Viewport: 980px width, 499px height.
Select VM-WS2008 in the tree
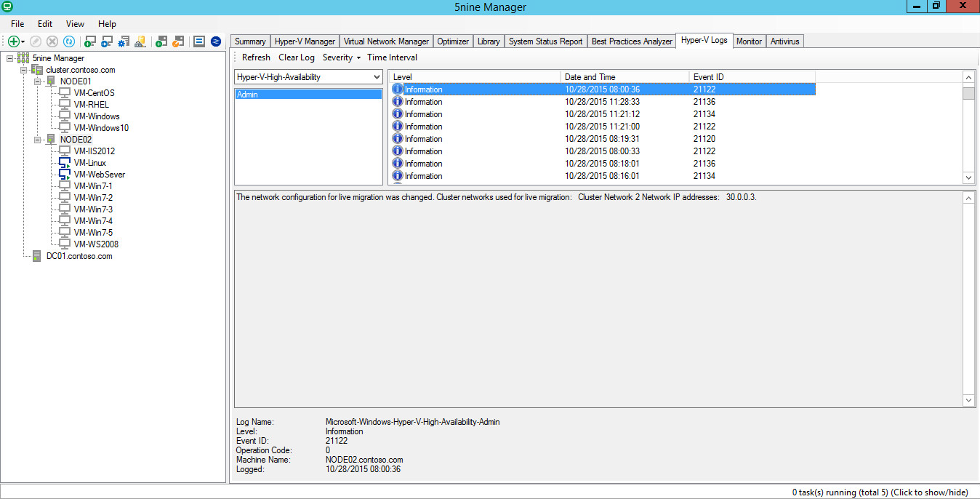[96, 244]
